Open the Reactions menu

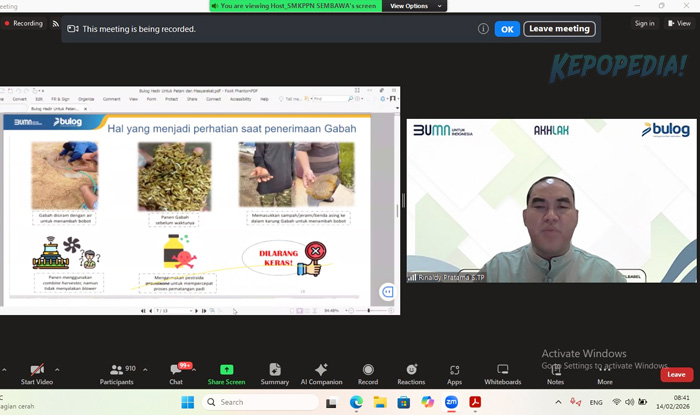(411, 370)
